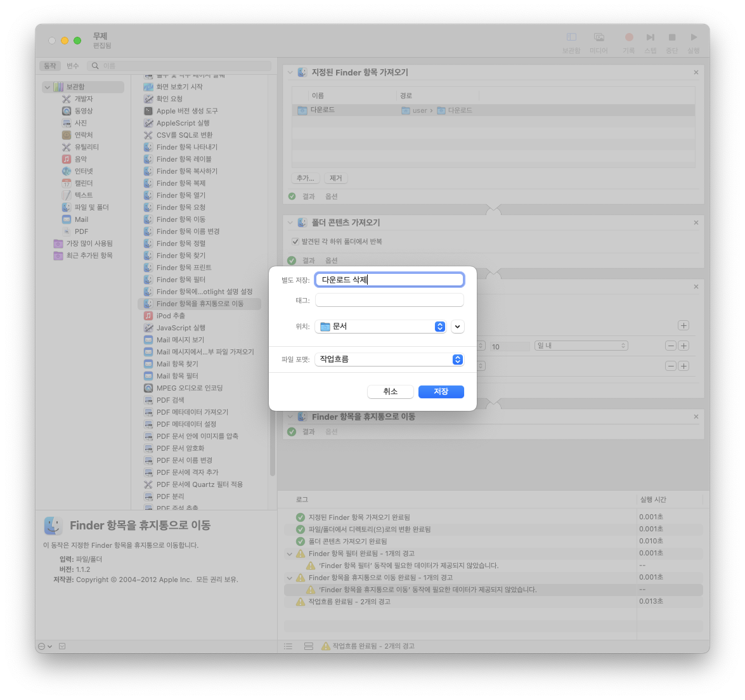Collapse the 폴더 콘텐츠 가져오기 action

tap(290, 223)
